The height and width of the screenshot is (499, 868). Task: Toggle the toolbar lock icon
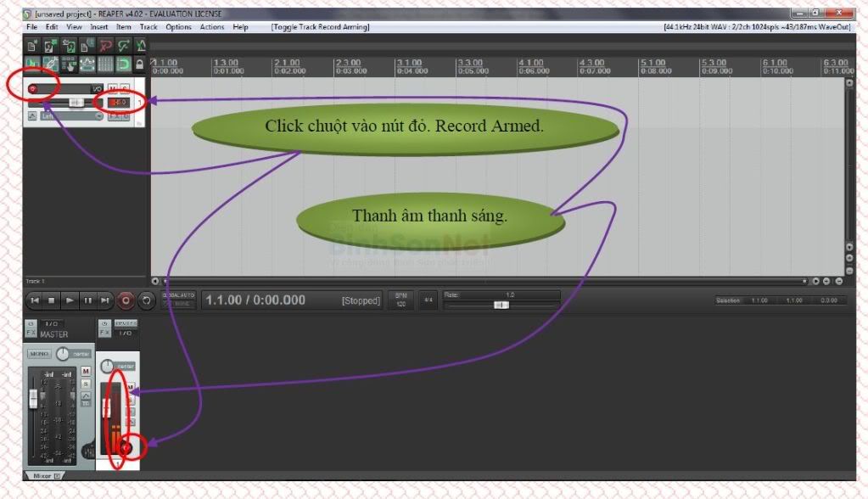140,64
